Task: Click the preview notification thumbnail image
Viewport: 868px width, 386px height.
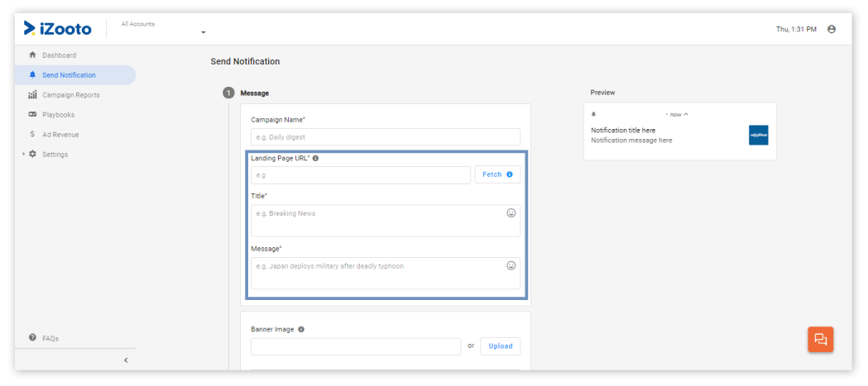Action: pos(759,135)
